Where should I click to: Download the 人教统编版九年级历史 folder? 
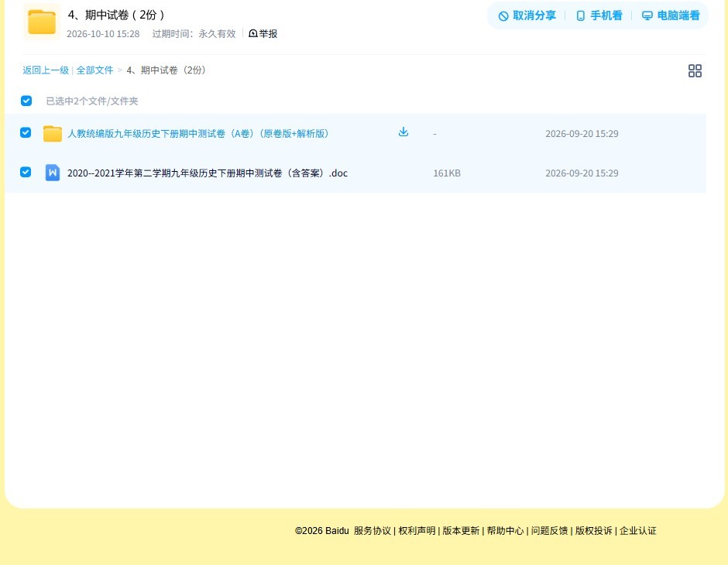click(x=403, y=132)
